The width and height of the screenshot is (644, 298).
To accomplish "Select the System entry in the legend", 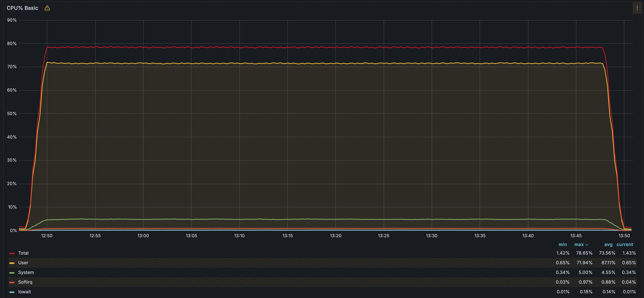I will click(26, 272).
